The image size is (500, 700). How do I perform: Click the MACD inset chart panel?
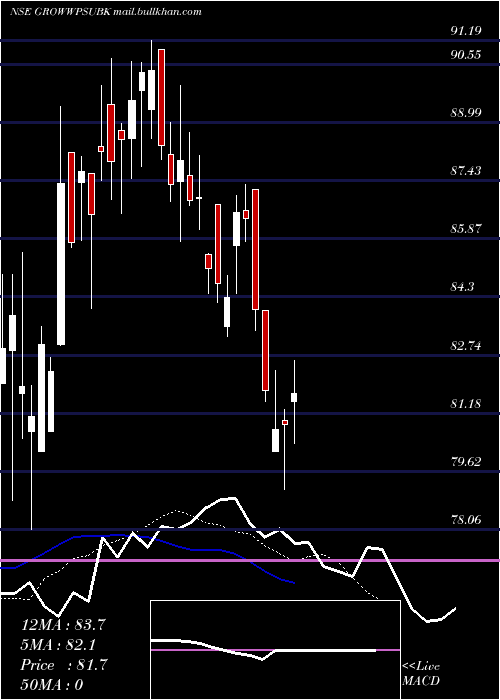(275, 650)
